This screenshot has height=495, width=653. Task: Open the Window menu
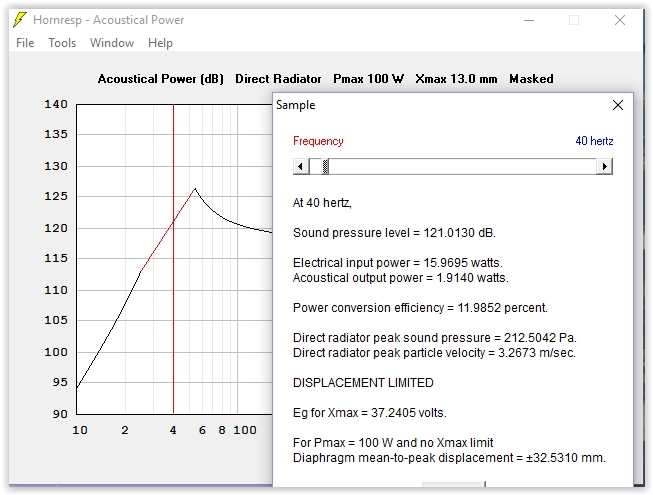tap(112, 43)
